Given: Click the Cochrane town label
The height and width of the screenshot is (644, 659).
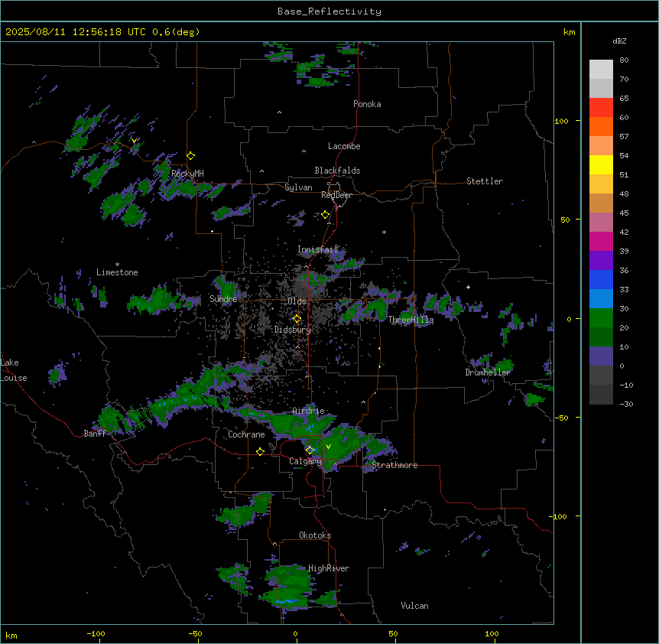Looking at the screenshot, I should 246,434.
